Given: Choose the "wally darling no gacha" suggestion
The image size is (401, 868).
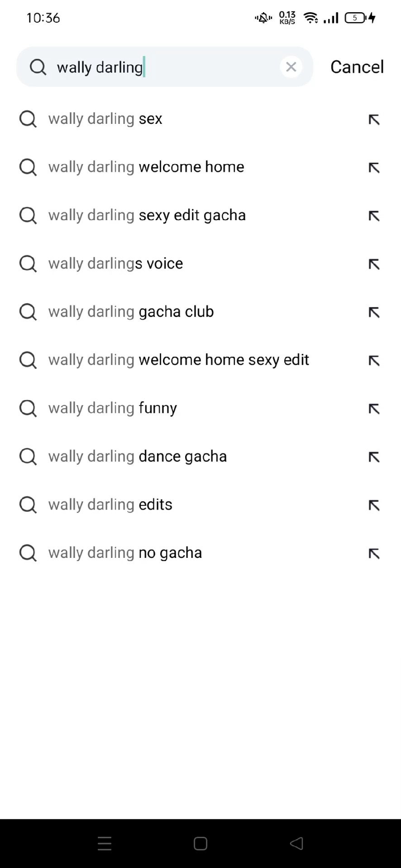Looking at the screenshot, I should point(125,552).
